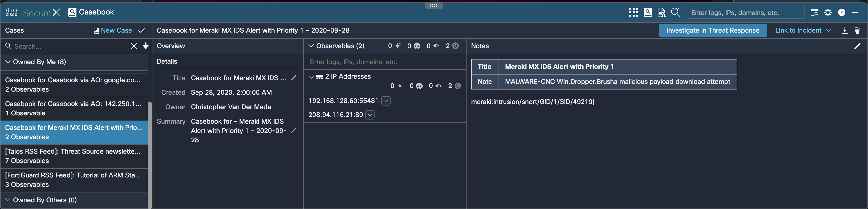Click the Search cases field

click(71, 46)
